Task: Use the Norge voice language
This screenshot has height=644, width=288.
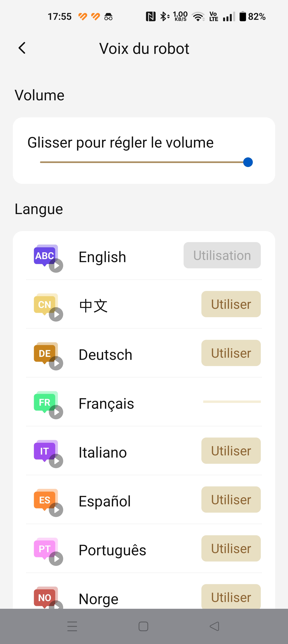Action: (231, 597)
